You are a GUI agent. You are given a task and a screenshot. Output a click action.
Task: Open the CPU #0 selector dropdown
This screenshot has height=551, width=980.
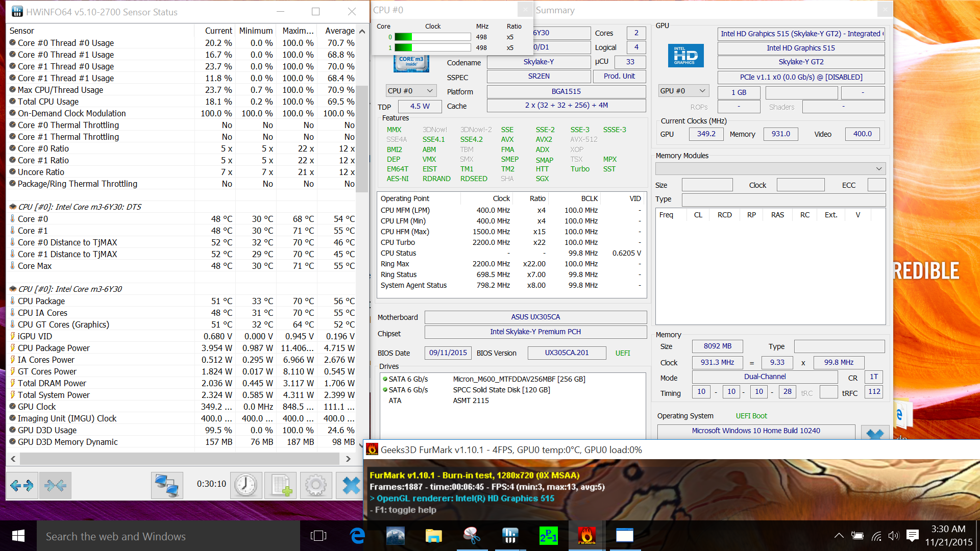coord(410,91)
